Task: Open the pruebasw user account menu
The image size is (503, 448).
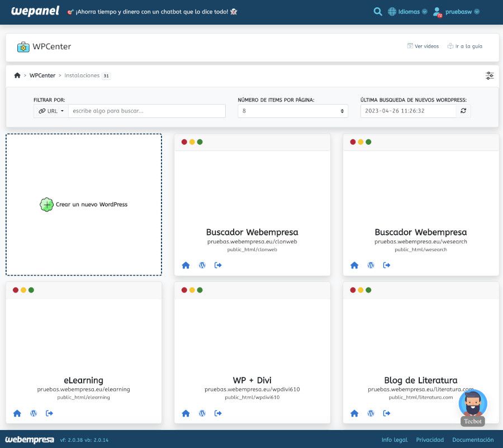Action: click(456, 12)
